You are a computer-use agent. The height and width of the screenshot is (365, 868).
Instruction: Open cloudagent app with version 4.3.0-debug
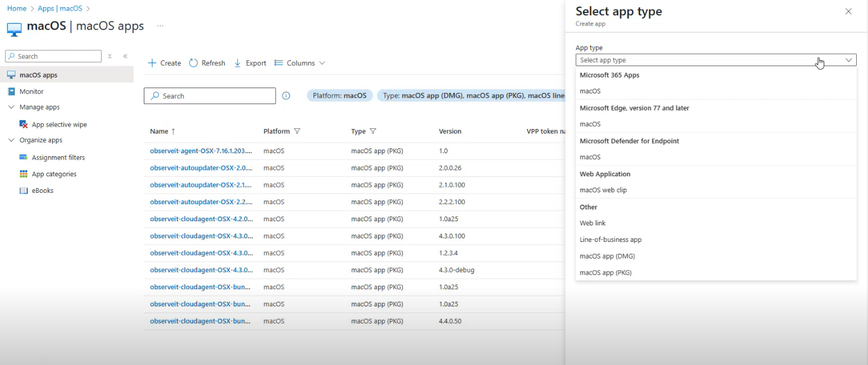point(201,270)
